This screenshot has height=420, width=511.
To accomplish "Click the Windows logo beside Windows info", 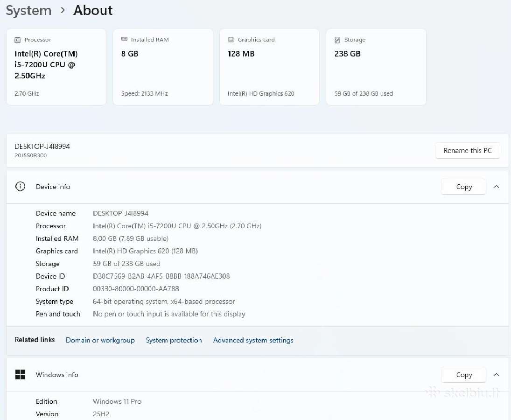I will pos(20,374).
